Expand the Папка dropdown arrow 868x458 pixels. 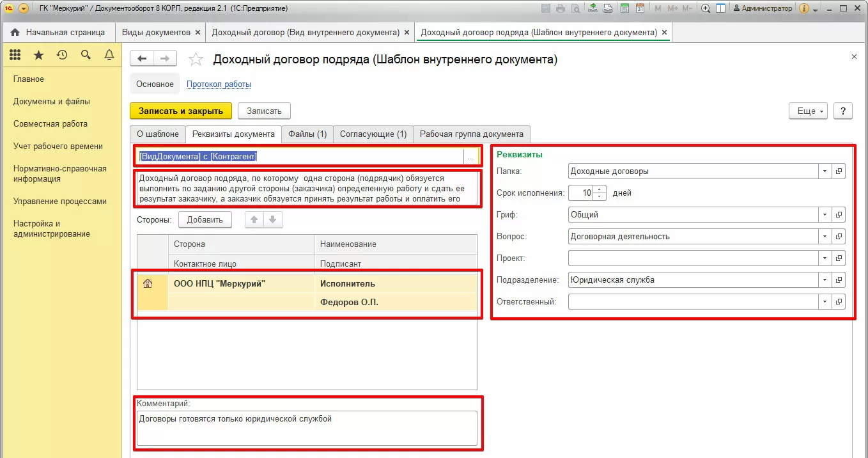(x=825, y=171)
